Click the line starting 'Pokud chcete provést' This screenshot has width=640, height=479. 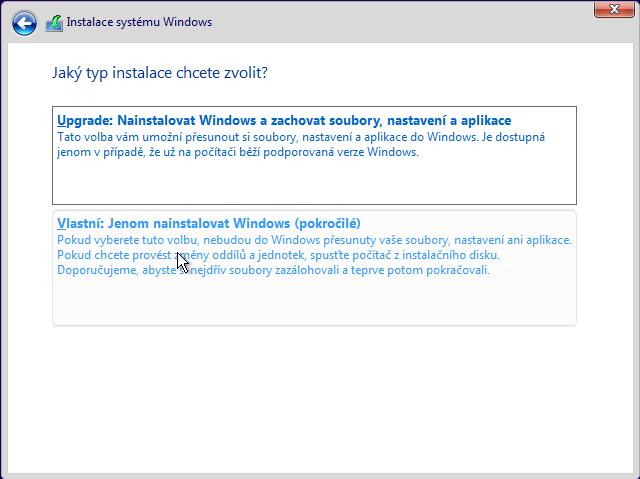(285, 255)
